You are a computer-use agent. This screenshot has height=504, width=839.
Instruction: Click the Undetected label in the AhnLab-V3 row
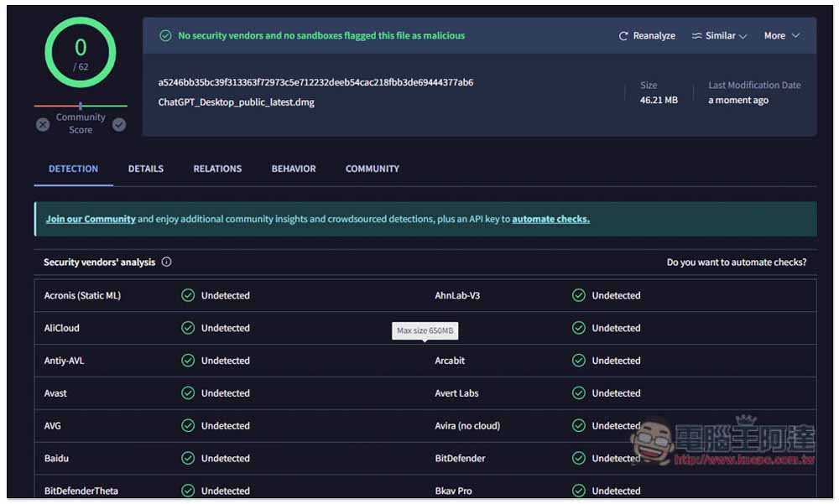pyautogui.click(x=616, y=295)
